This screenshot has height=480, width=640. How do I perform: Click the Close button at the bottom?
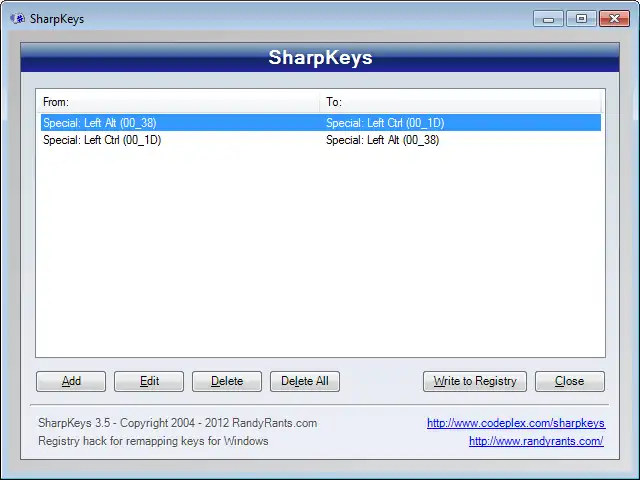click(x=570, y=381)
